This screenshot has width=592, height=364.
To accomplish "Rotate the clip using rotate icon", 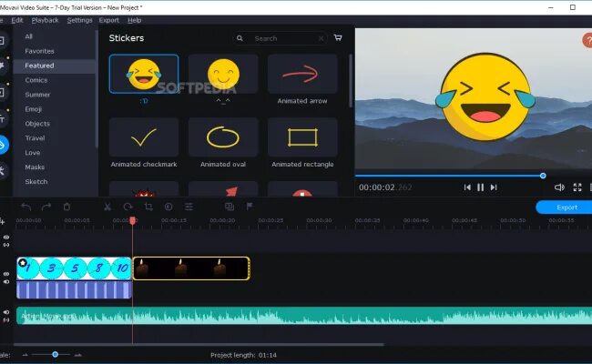I will 128,207.
